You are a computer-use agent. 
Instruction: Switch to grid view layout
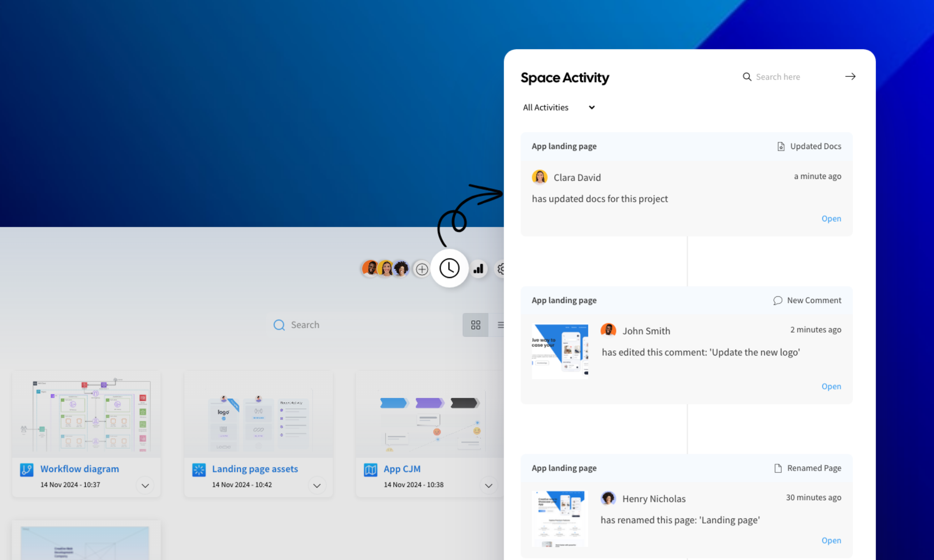click(475, 325)
